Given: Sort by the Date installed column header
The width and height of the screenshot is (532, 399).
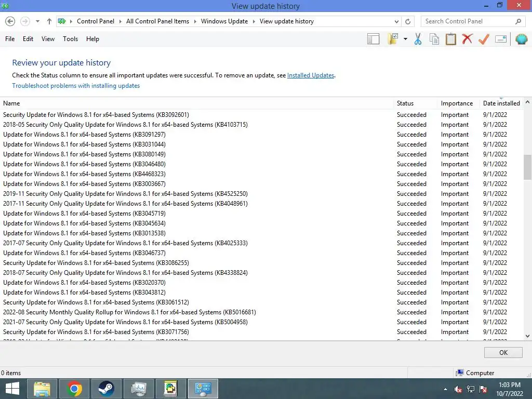Looking at the screenshot, I should [x=501, y=103].
